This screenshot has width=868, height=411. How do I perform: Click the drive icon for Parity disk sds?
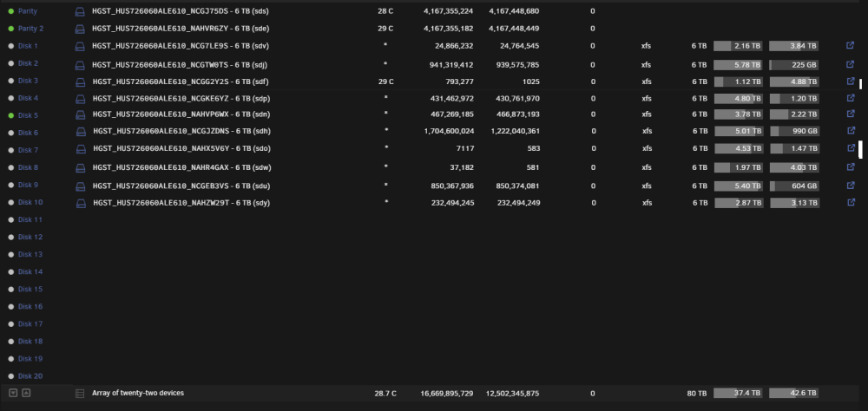pos(80,11)
